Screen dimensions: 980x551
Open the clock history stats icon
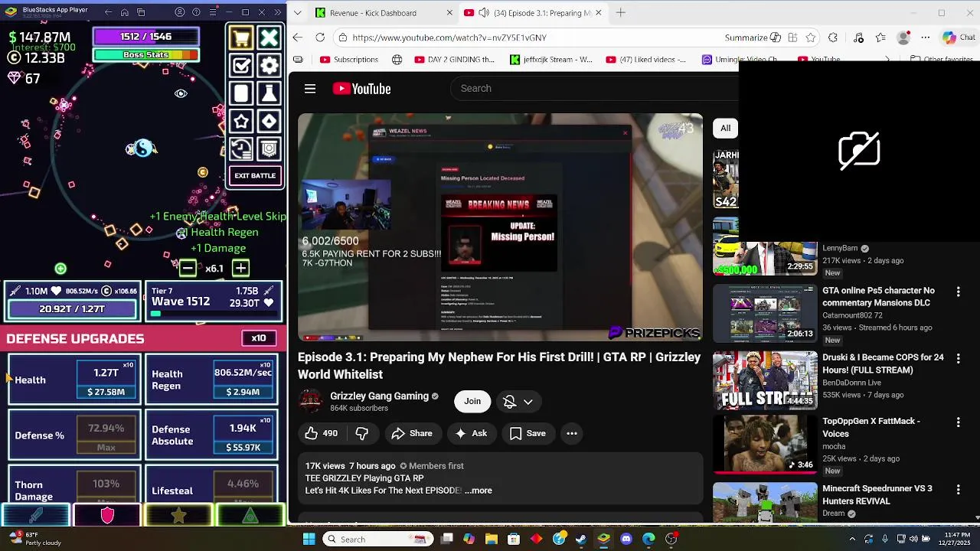click(241, 148)
